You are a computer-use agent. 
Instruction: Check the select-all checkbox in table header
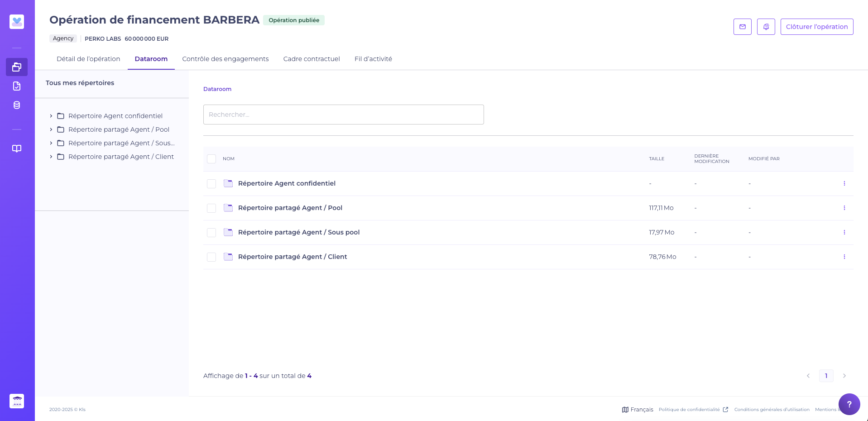point(211,159)
